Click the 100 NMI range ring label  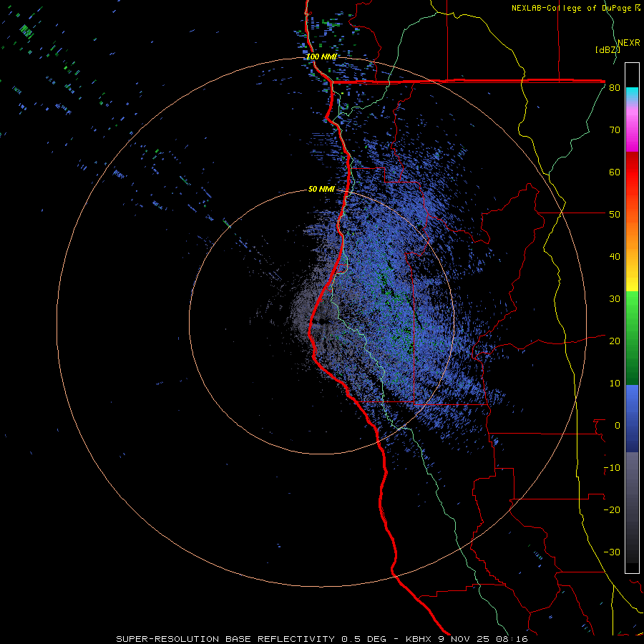pyautogui.click(x=321, y=57)
